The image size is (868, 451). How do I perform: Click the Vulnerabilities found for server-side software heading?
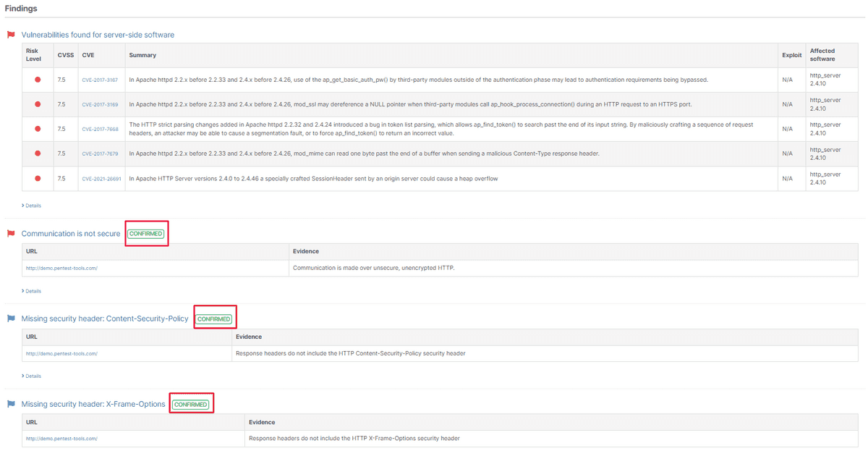point(98,35)
